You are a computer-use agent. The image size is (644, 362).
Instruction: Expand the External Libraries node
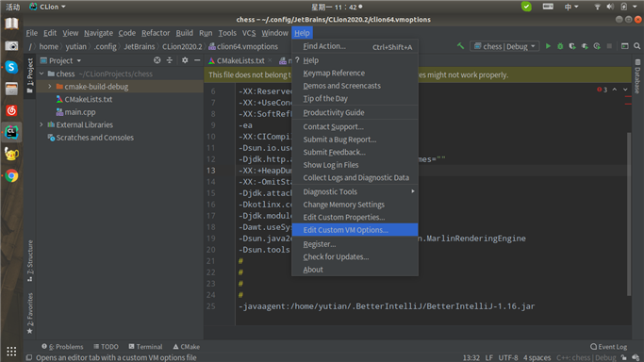pyautogui.click(x=41, y=124)
